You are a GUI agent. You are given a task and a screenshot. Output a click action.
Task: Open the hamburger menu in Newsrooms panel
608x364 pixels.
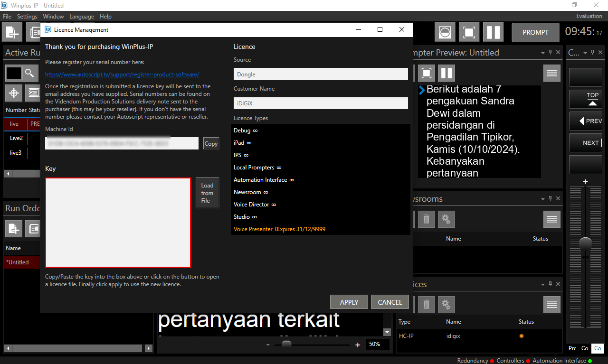pyautogui.click(x=552, y=219)
